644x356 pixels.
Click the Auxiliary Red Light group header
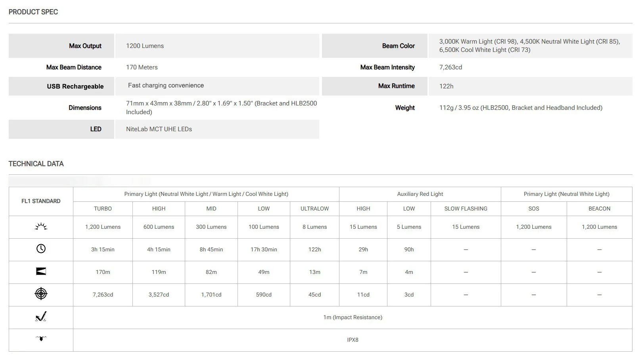pyautogui.click(x=420, y=194)
